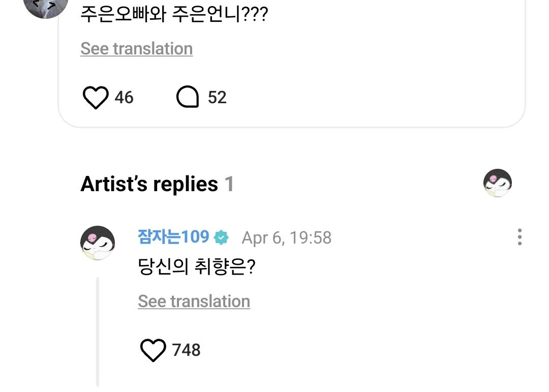Image resolution: width=549 pixels, height=392 pixels.
Task: Tap the Apr 6, 19:58 timestamp
Action: tap(286, 237)
